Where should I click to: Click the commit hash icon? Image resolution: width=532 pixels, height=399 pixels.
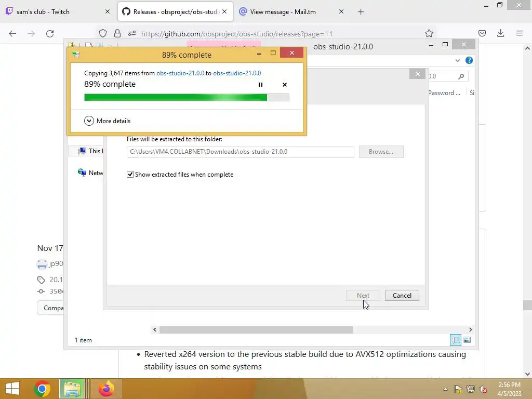click(41, 291)
